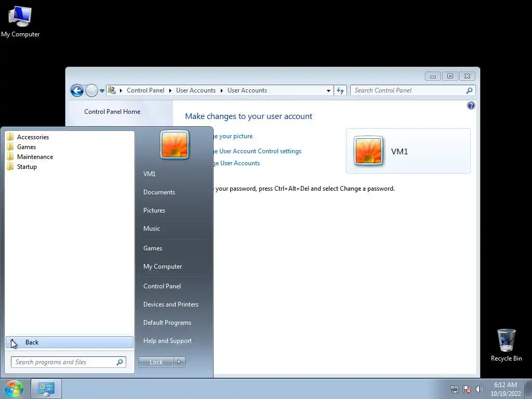Click the user accounts icon in address bar
The width and height of the screenshot is (532, 399).
click(112, 90)
